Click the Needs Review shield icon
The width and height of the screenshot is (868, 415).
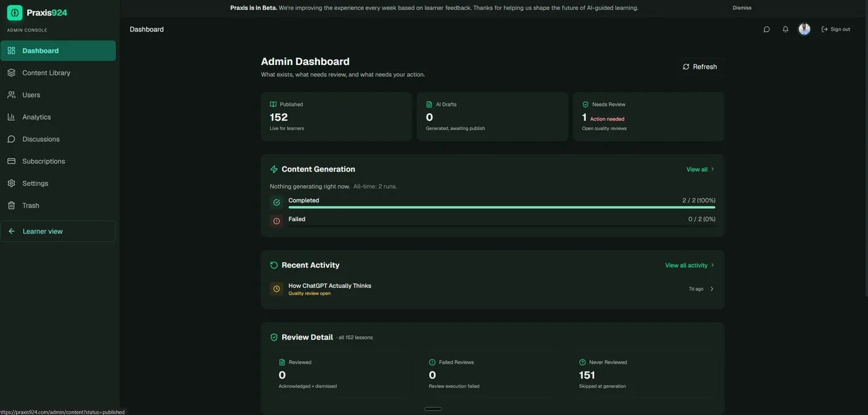tap(585, 105)
